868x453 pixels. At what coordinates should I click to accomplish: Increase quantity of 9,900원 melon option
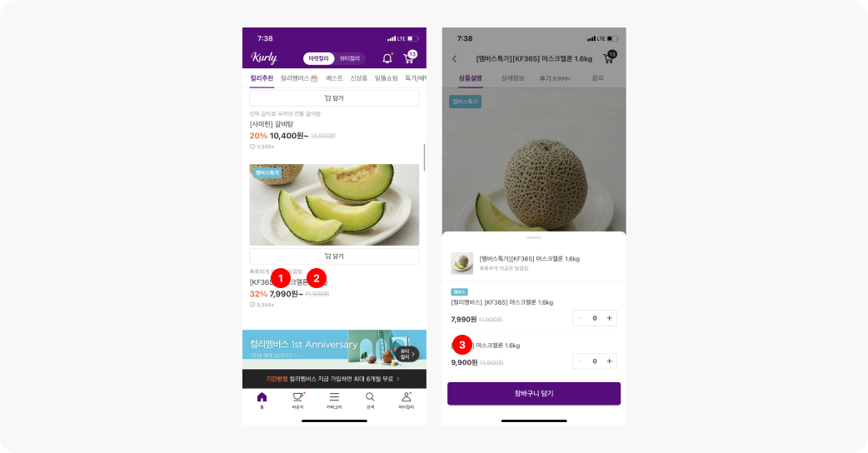[x=610, y=361]
